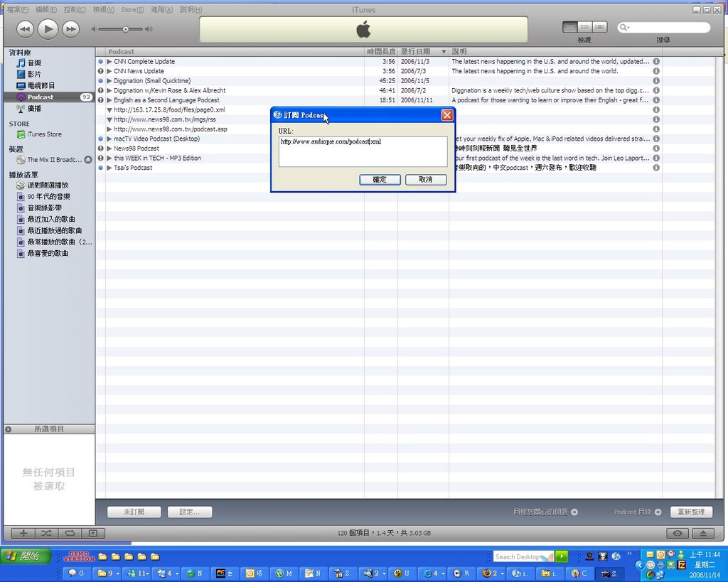Switch to cover flow view icon
Screen dimensions: 728x582
(x=600, y=28)
